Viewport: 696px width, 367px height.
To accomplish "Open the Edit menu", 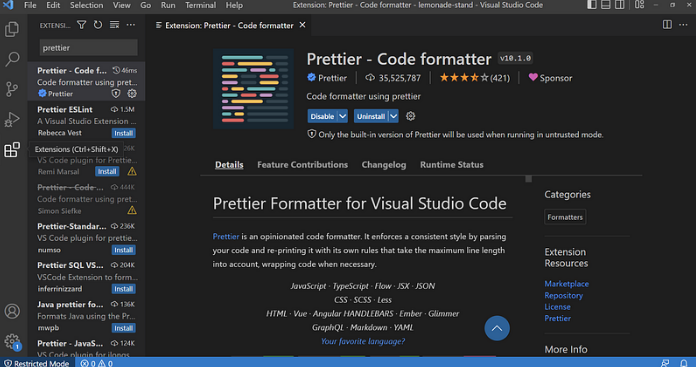I will pos(53,5).
